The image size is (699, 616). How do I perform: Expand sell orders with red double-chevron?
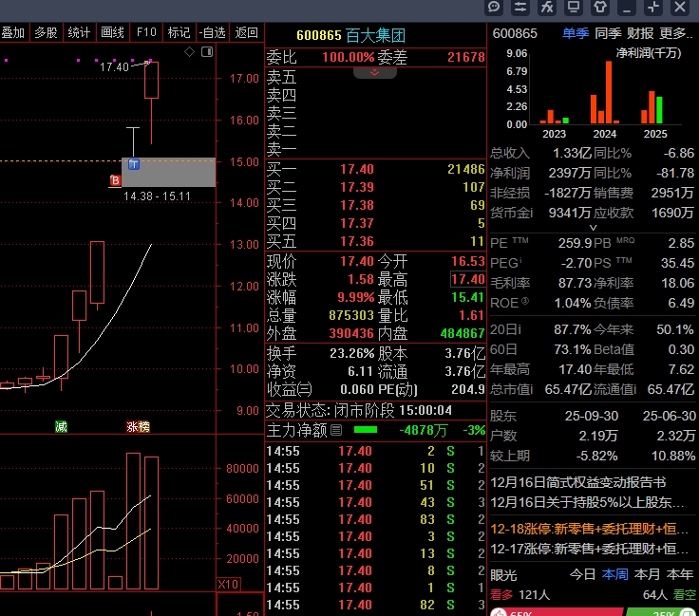coord(375,72)
